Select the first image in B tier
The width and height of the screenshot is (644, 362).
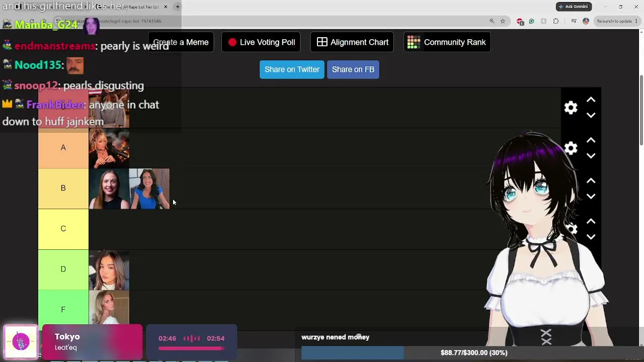click(x=109, y=189)
